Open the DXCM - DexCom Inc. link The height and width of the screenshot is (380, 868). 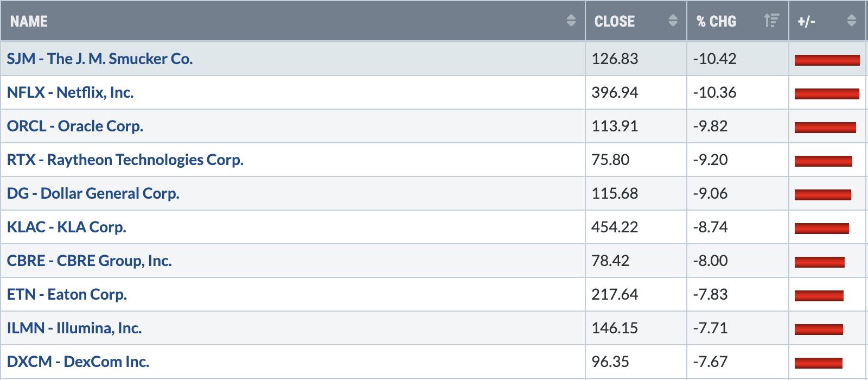[x=78, y=362]
